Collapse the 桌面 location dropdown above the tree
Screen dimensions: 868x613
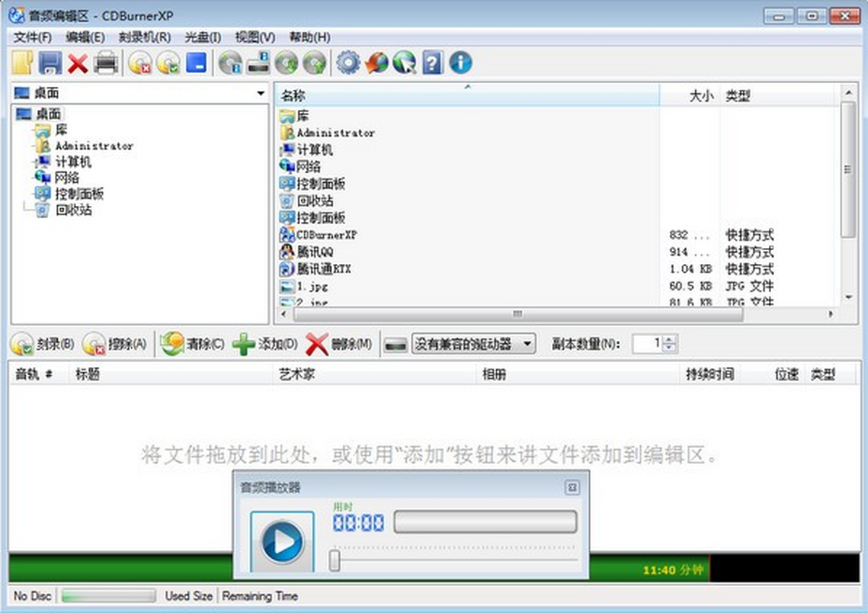tap(260, 93)
